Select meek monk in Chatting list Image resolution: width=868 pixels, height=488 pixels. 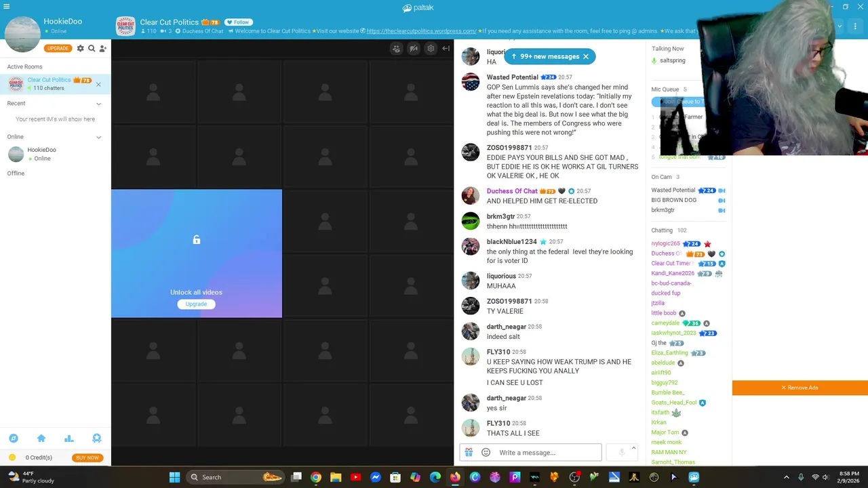[666, 442]
